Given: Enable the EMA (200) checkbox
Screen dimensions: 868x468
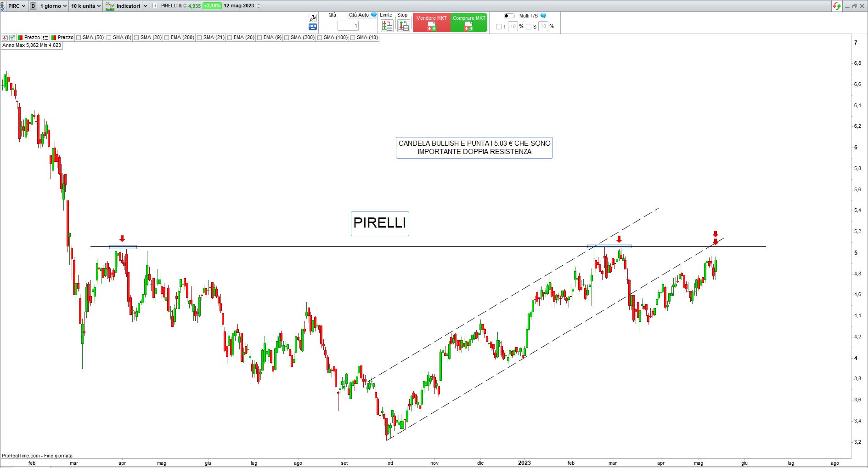Looking at the screenshot, I should [167, 38].
